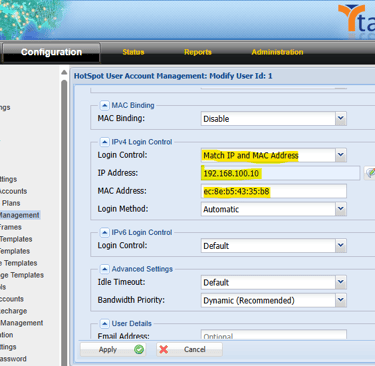Image resolution: width=375 pixels, height=366 pixels.
Task: Open the MAC Binding dropdown
Action: click(340, 118)
